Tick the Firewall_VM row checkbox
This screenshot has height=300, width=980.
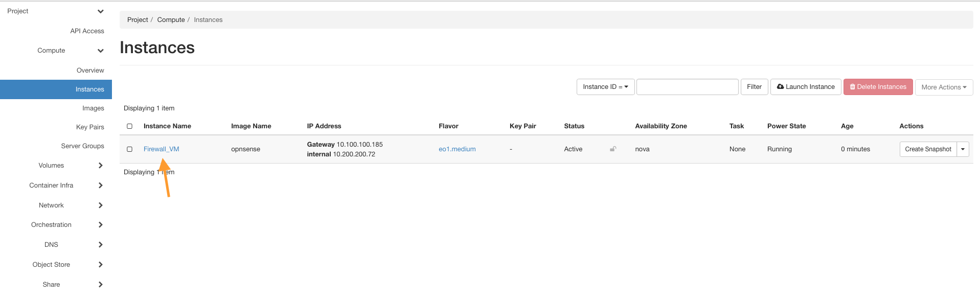[x=130, y=149]
